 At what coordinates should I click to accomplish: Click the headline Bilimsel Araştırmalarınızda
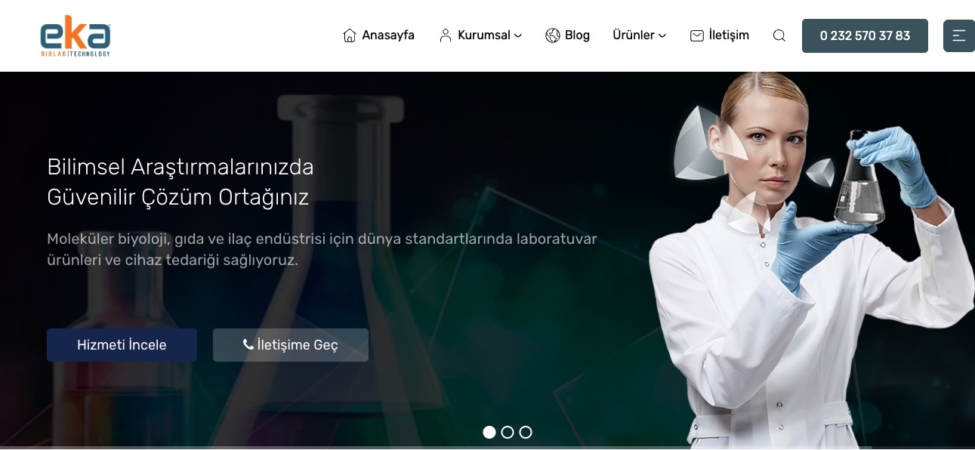tap(180, 167)
